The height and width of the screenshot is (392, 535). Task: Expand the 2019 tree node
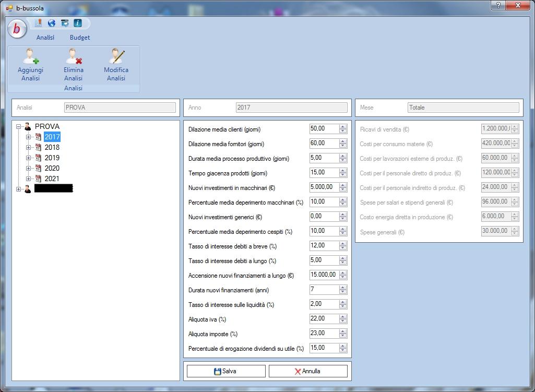point(28,158)
